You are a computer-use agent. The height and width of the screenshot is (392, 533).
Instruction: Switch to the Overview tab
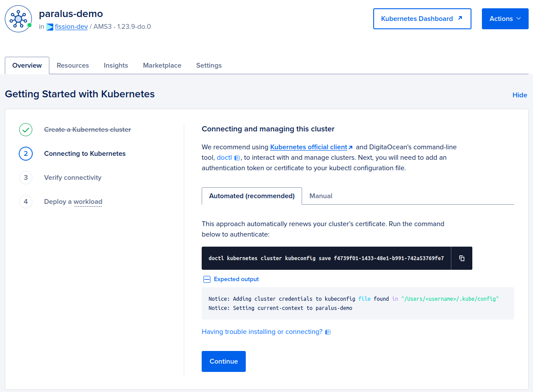[x=27, y=65]
